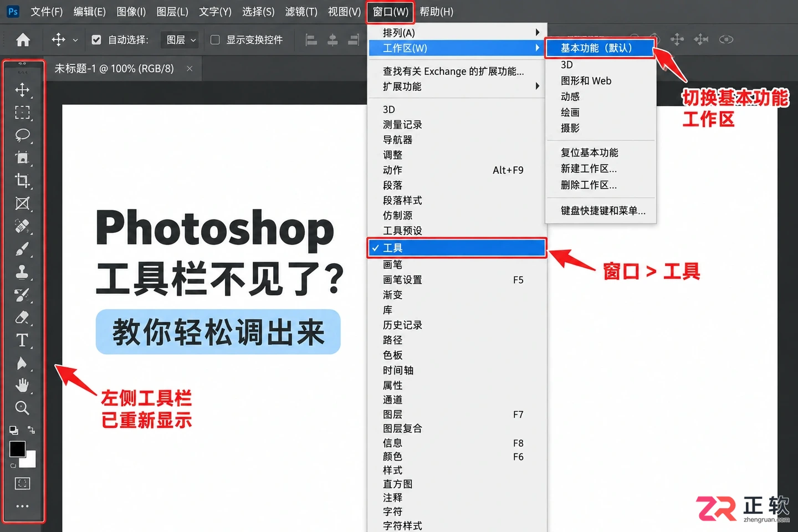This screenshot has width=798, height=532.
Task: Select the Path Selection tool
Action: [x=22, y=363]
